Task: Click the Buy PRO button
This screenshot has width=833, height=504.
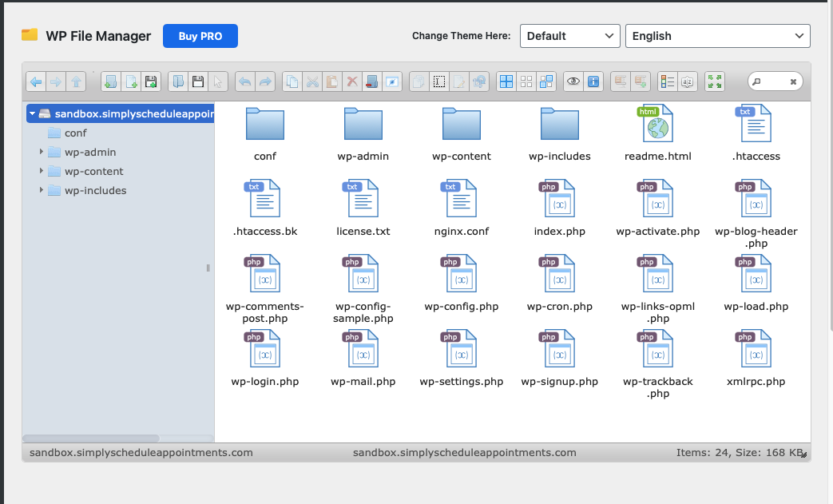Action: tap(200, 36)
